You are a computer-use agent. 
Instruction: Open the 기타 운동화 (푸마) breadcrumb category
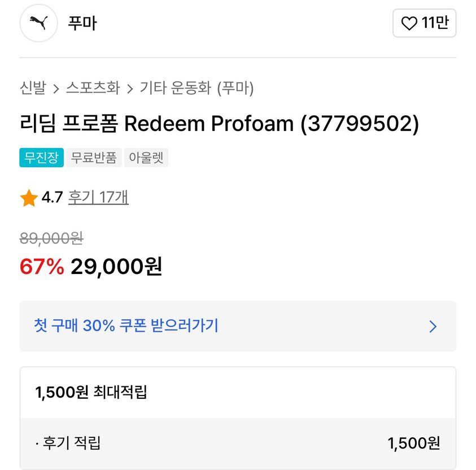tap(196, 88)
